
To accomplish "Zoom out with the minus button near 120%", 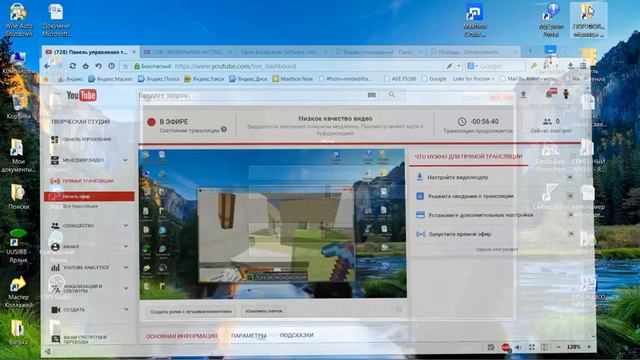I will tap(558, 347).
